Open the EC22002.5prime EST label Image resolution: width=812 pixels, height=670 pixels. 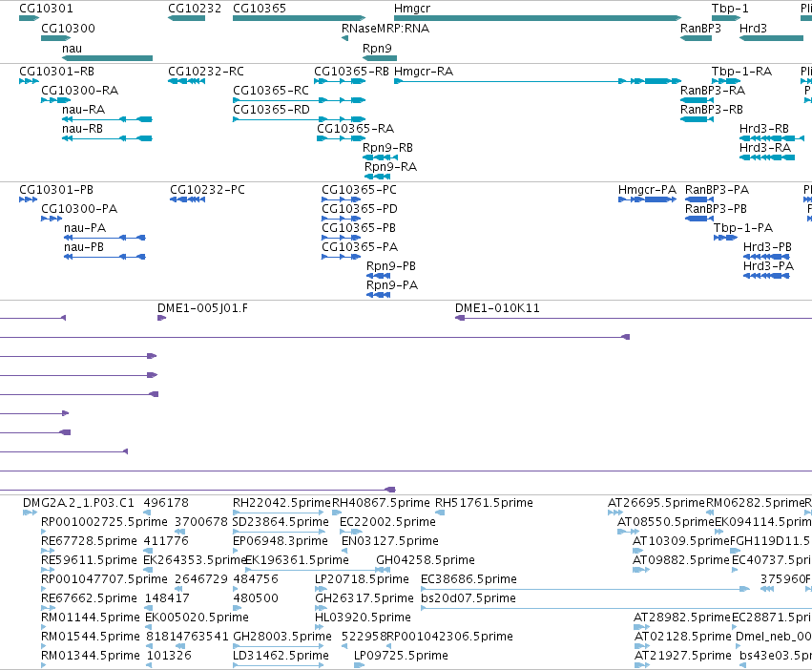click(388, 522)
